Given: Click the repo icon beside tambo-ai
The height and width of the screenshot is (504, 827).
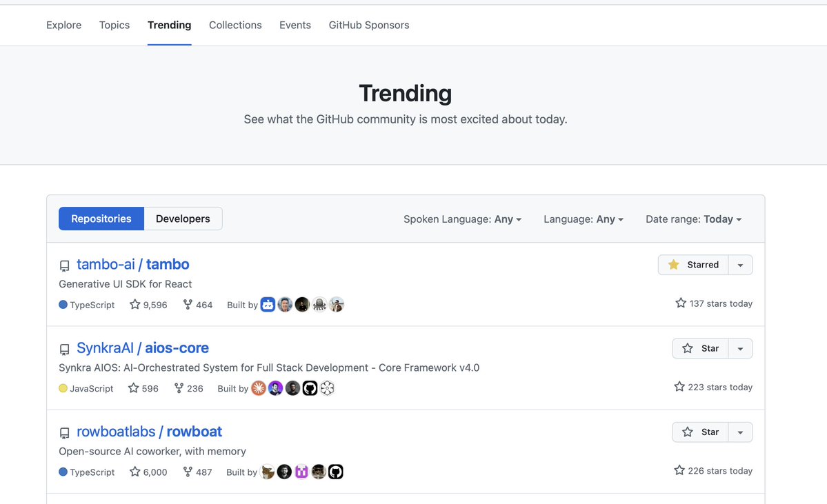Looking at the screenshot, I should click(x=64, y=265).
